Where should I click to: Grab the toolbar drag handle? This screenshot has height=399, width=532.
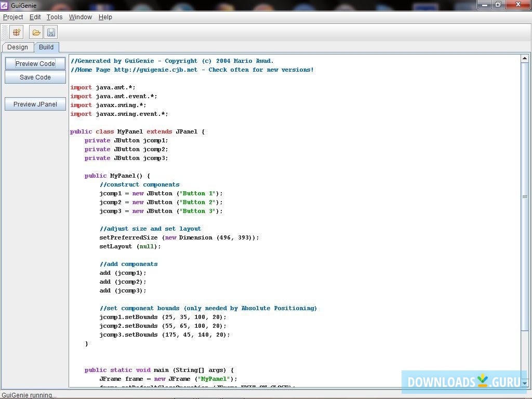[5, 33]
